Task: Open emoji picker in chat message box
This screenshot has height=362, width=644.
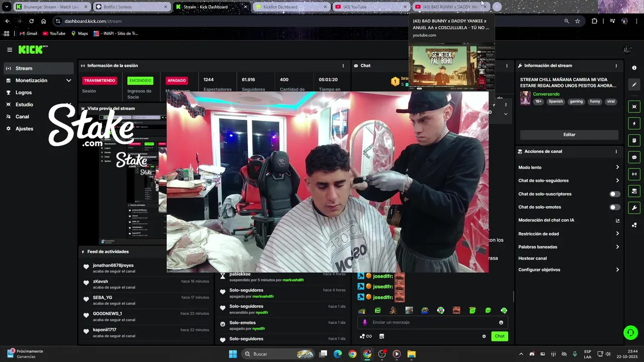Action: coord(501,322)
